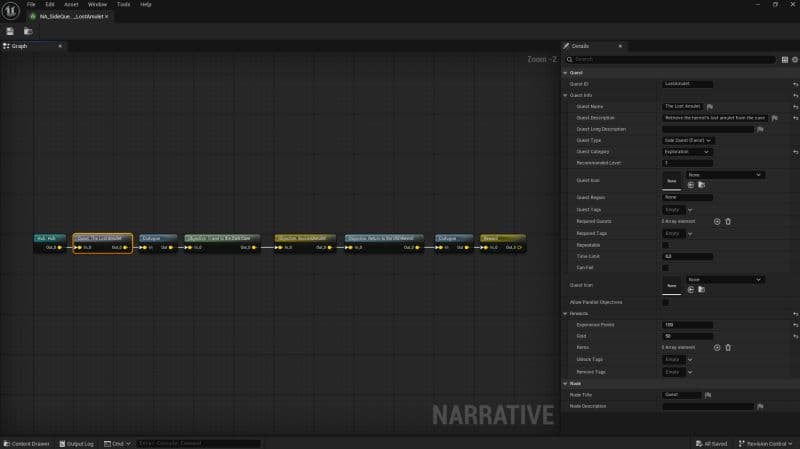
Task: Remove all Items array elements via trash icon
Action: [728, 347]
